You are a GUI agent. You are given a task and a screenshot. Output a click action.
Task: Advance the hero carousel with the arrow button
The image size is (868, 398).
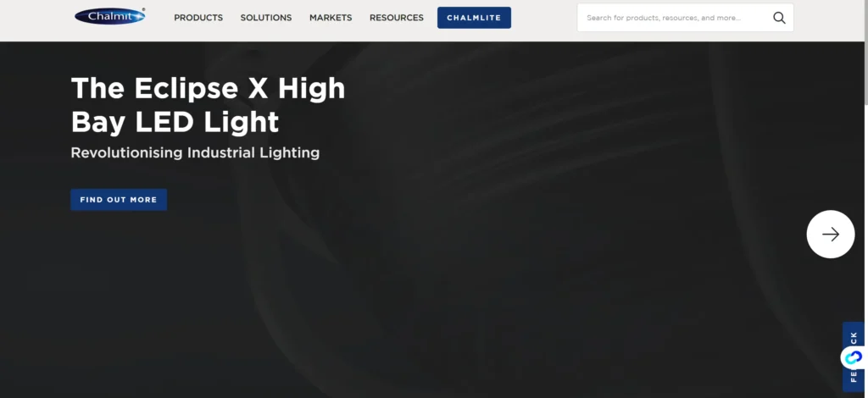pyautogui.click(x=831, y=234)
